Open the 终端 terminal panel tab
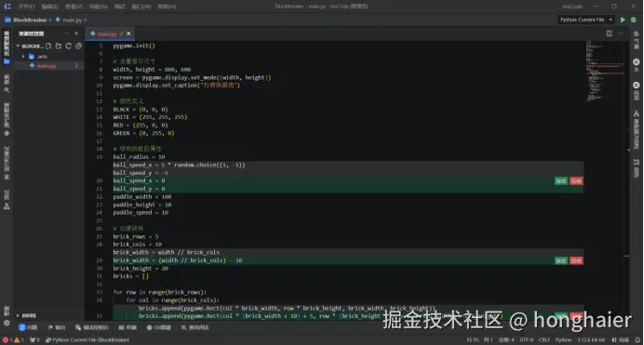 (127, 327)
